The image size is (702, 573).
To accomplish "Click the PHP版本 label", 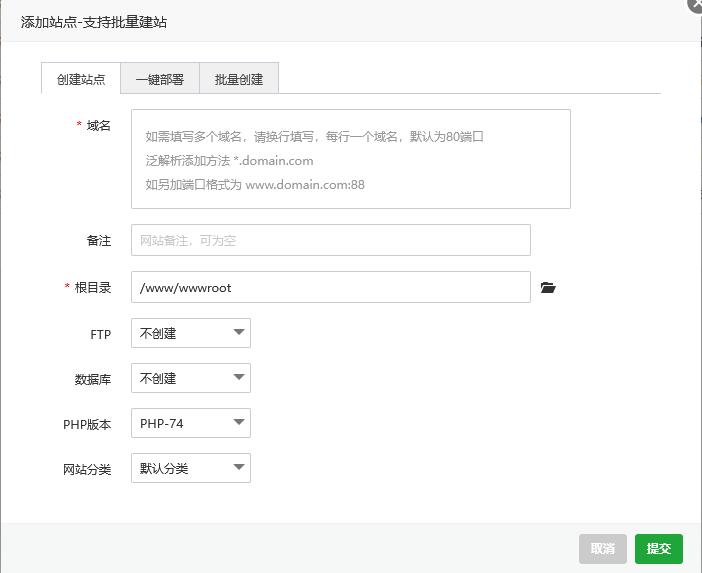I will point(87,424).
